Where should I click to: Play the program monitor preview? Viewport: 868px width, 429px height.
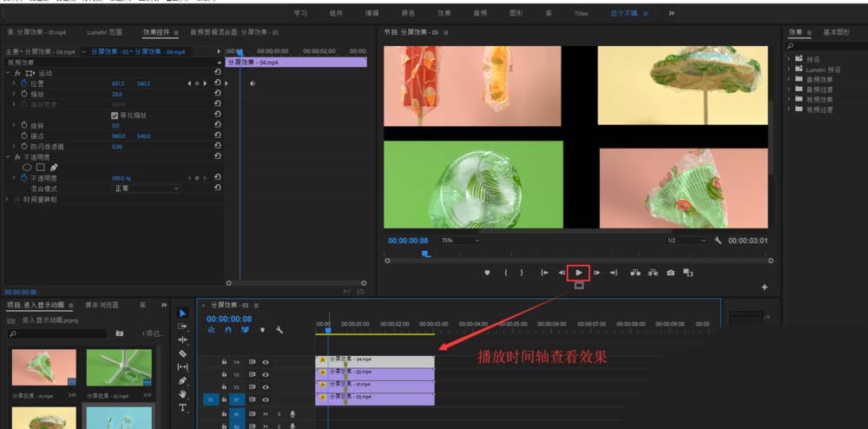pyautogui.click(x=578, y=273)
